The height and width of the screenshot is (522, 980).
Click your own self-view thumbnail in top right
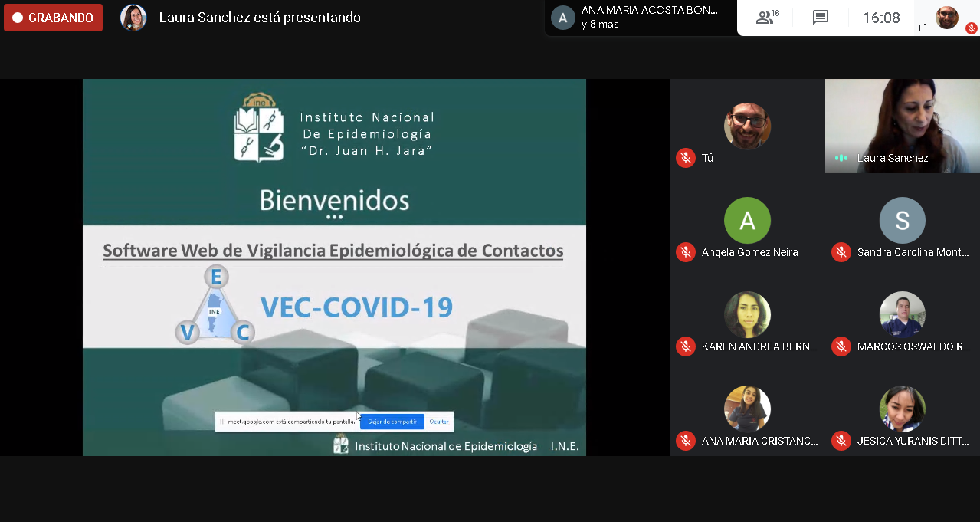(947, 17)
